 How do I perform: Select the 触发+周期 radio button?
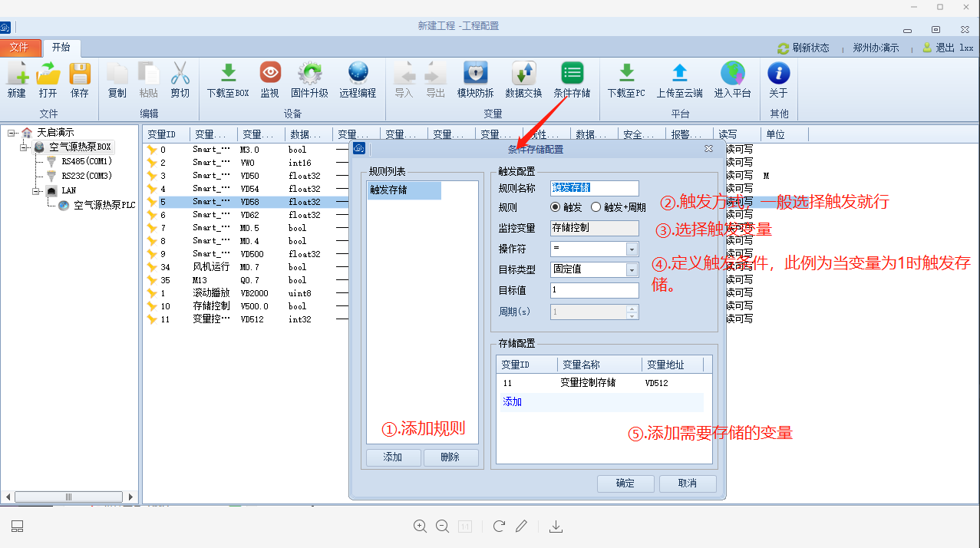click(596, 207)
